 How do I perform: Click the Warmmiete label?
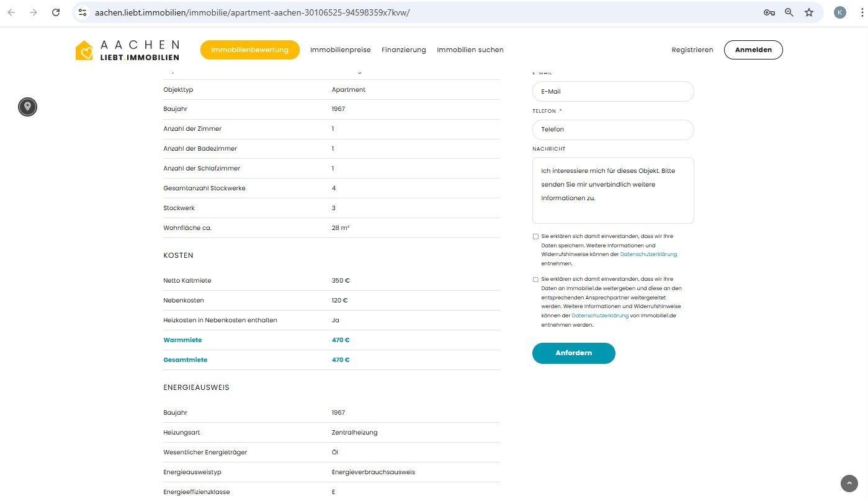pyautogui.click(x=182, y=340)
